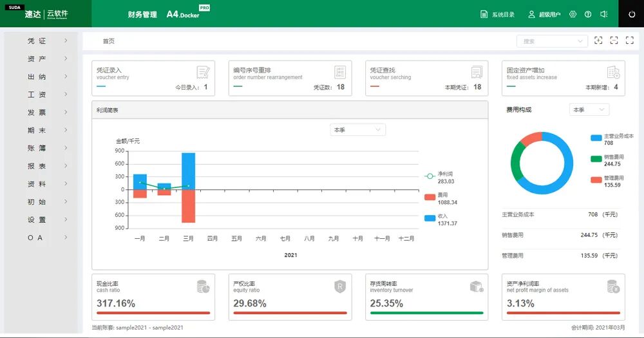
Task: Switch to the 首页 tab
Action: [108, 41]
